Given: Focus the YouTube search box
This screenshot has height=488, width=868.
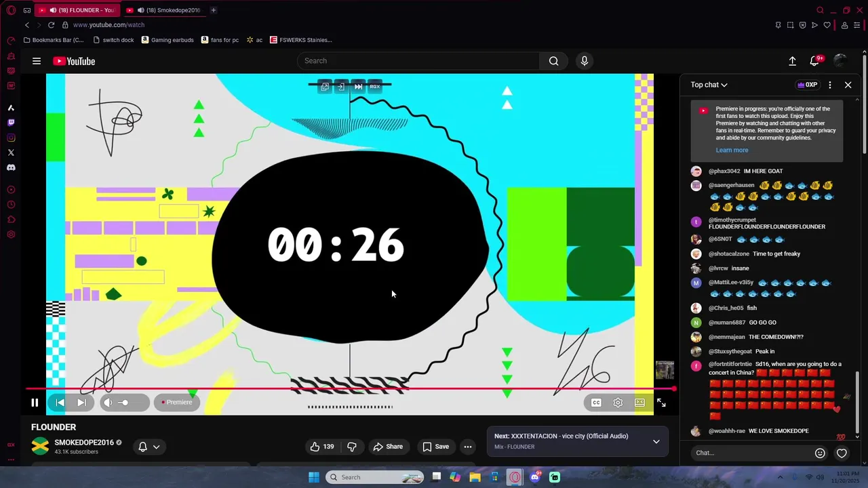Looking at the screenshot, I should click(418, 61).
